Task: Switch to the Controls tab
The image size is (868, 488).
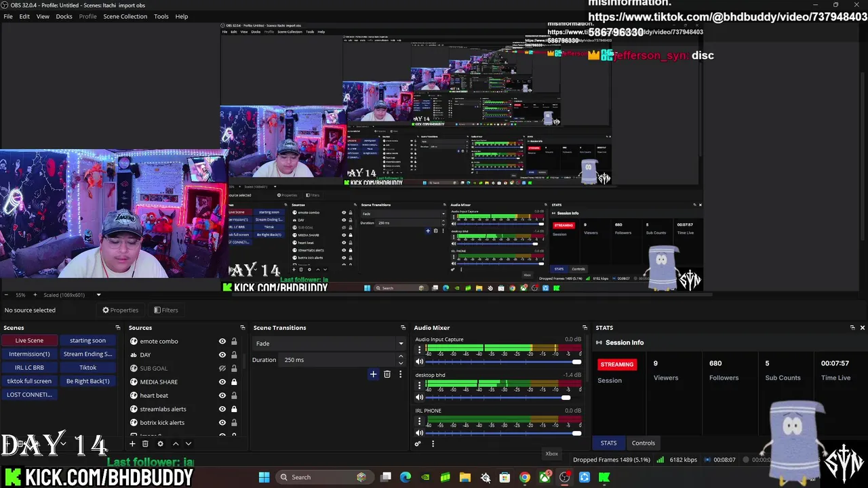Action: coord(644,443)
